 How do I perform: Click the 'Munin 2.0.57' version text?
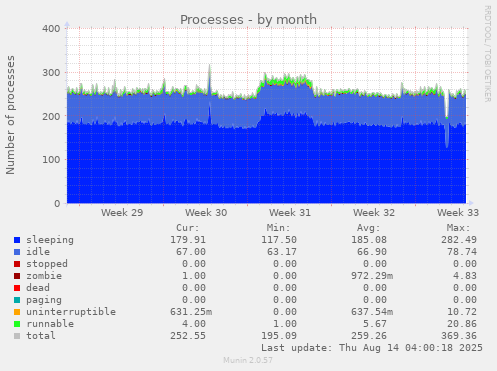(x=248, y=360)
